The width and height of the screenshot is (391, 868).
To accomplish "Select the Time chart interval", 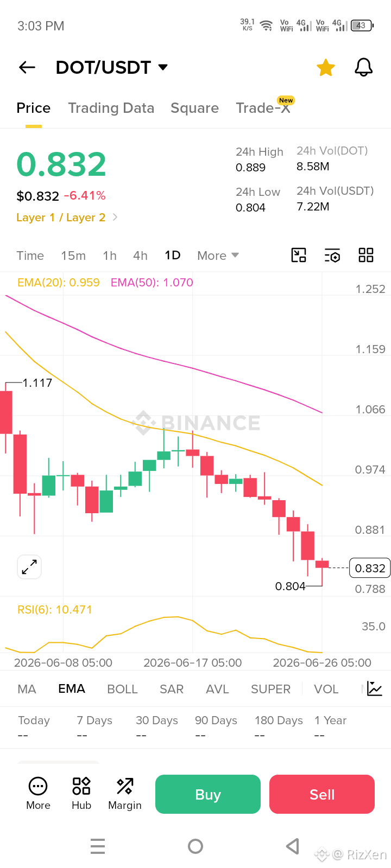I will pos(30,256).
